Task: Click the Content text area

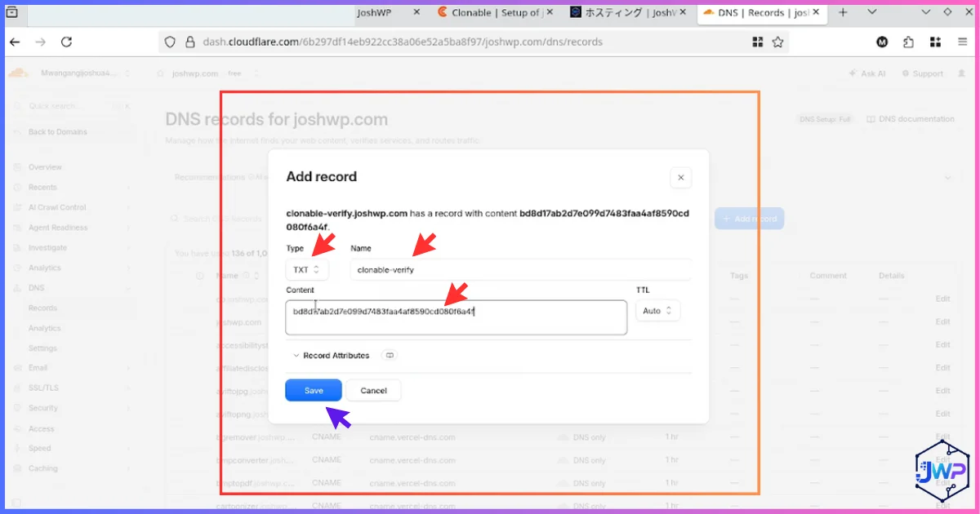Action: click(457, 317)
